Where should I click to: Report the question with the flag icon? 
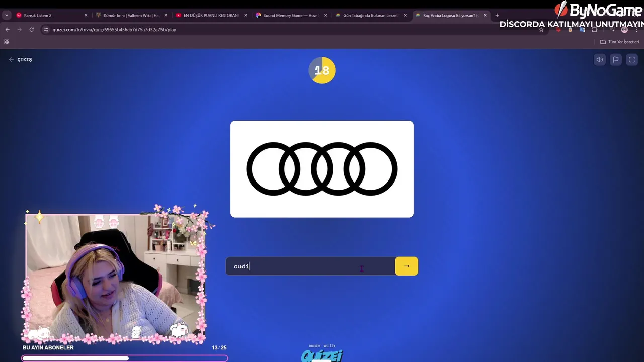pos(615,60)
